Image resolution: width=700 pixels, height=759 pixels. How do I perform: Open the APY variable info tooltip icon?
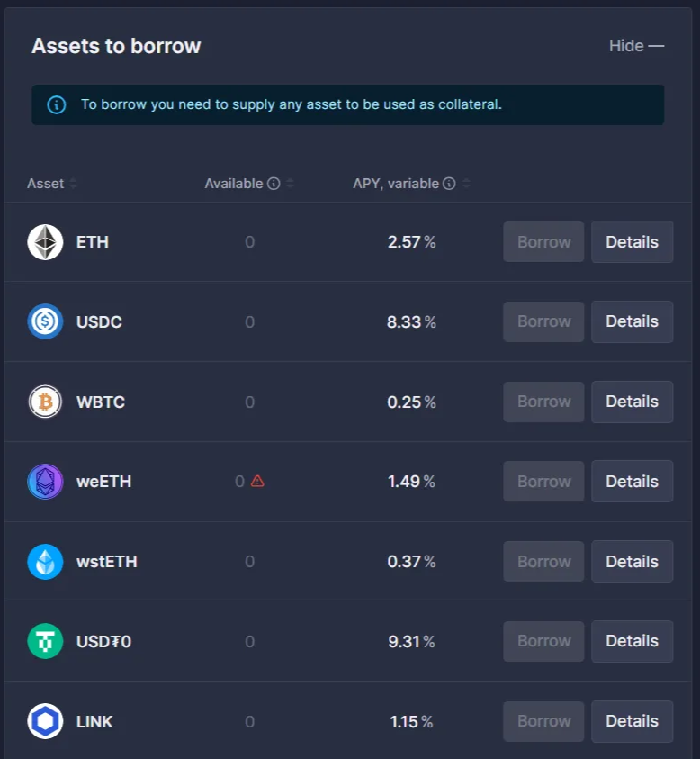449,184
